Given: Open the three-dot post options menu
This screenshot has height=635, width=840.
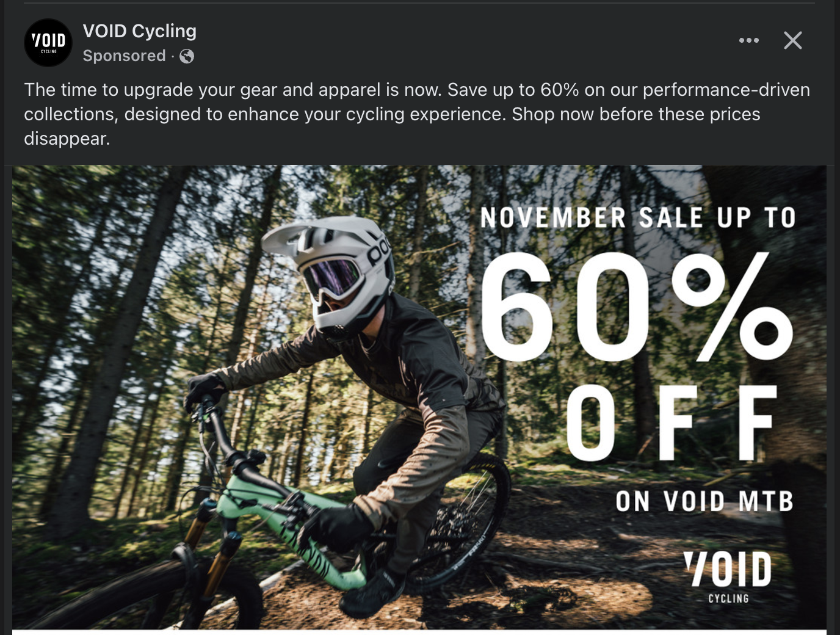Looking at the screenshot, I should [748, 40].
